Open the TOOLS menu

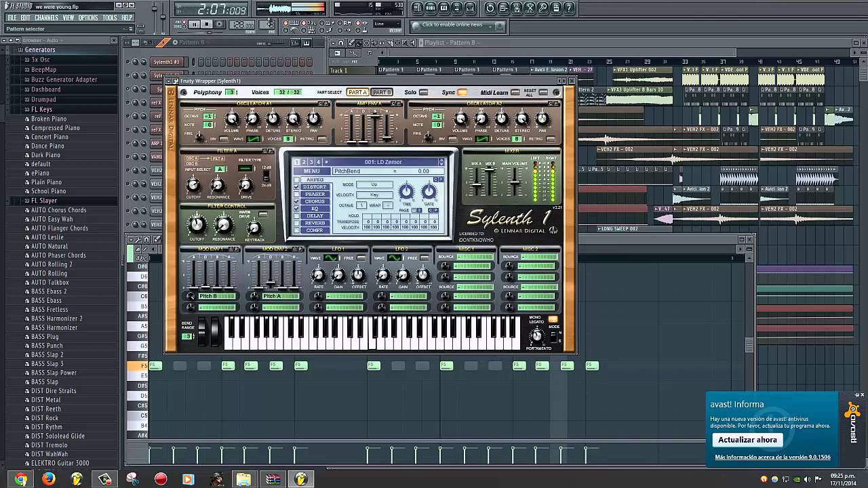(x=110, y=18)
